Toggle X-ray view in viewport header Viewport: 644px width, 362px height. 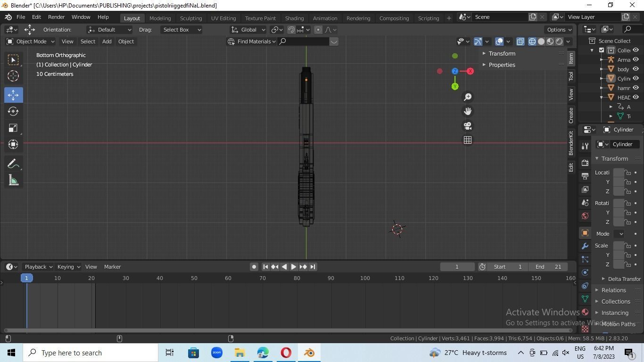[x=520, y=41]
